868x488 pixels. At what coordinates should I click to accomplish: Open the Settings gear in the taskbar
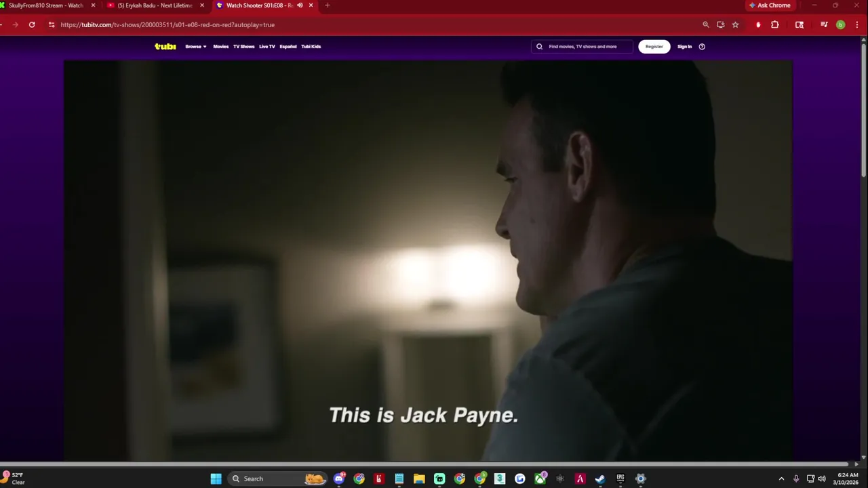coord(640,479)
